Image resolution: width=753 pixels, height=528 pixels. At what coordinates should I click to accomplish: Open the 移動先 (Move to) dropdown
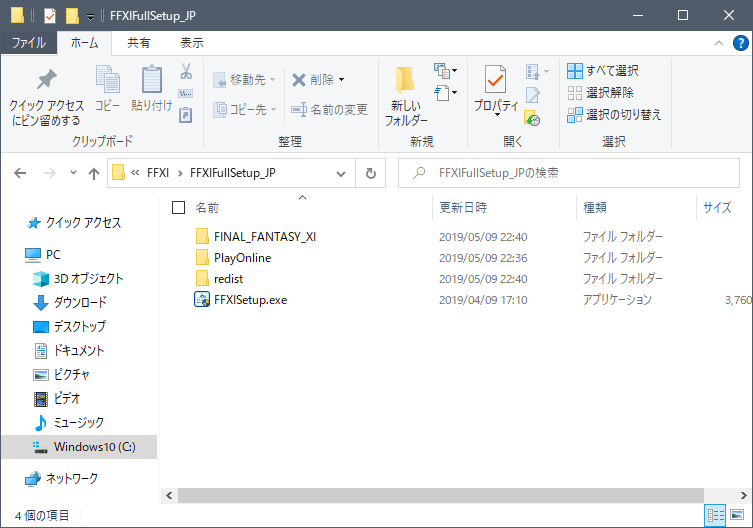point(244,80)
